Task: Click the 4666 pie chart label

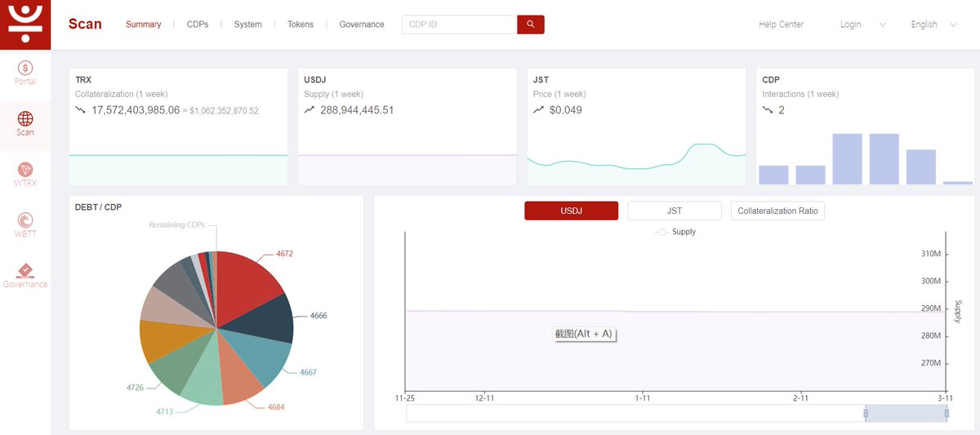Action: [x=318, y=315]
